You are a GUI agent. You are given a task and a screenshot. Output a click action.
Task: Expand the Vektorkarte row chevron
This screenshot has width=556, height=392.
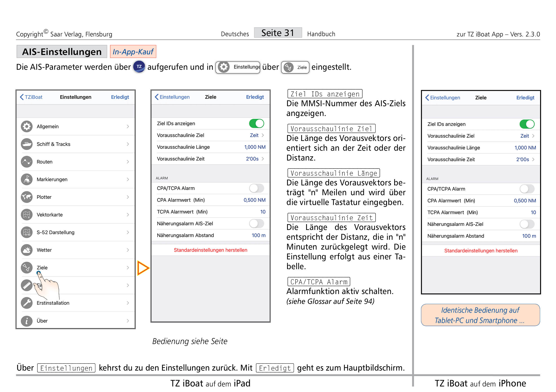click(128, 215)
